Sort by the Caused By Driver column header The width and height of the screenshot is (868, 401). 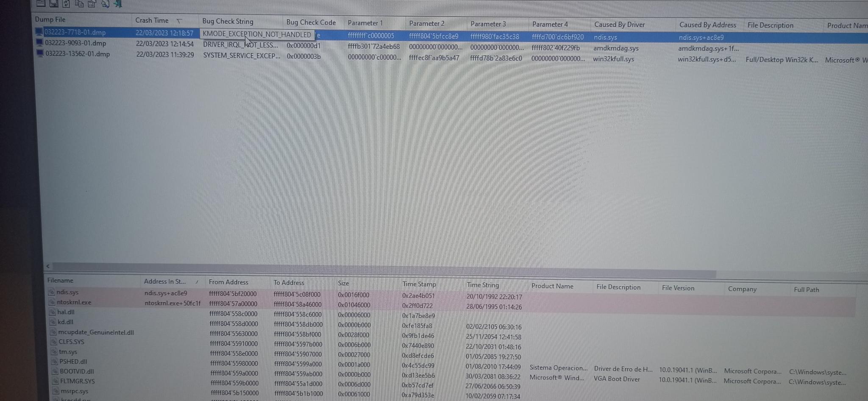[x=619, y=25]
